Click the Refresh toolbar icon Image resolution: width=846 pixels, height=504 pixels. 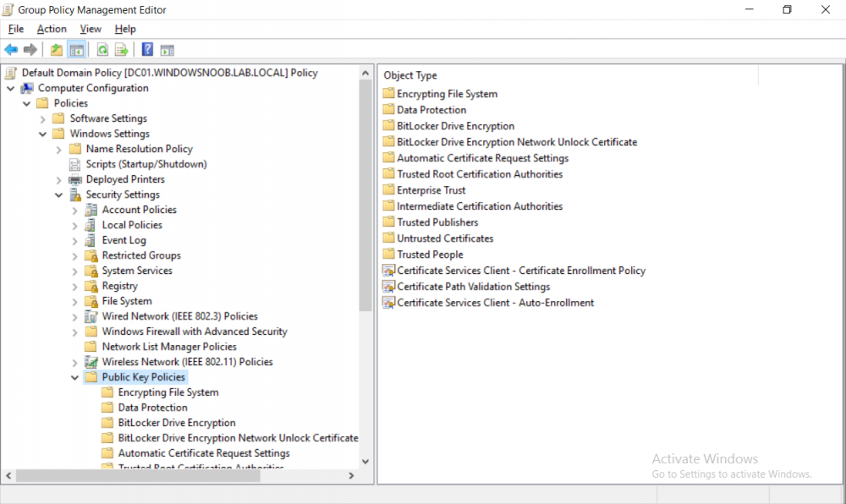pos(102,50)
